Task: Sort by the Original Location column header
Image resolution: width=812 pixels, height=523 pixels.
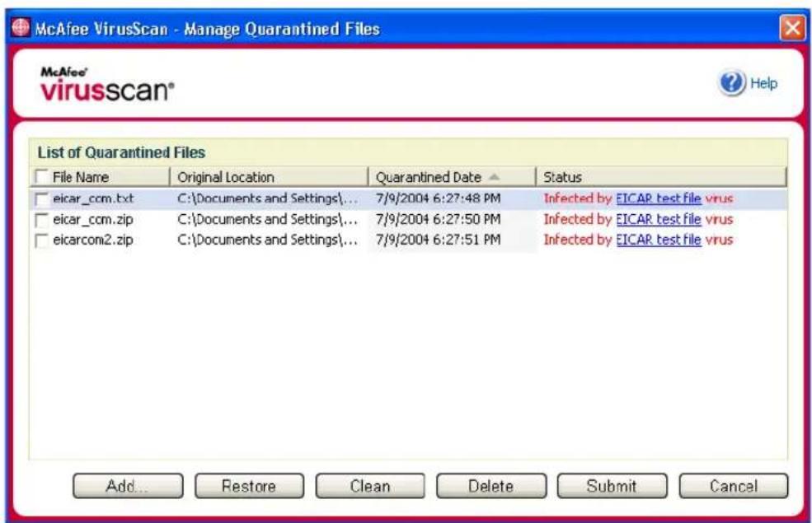Action: point(269,177)
